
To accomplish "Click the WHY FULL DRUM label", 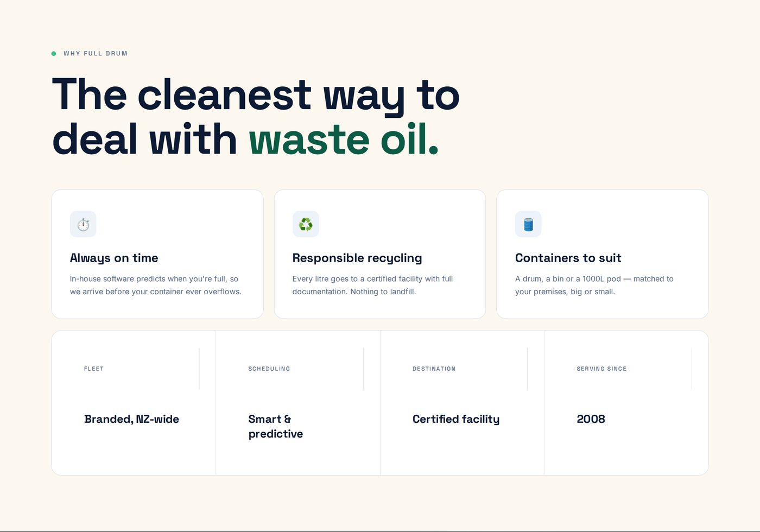I will (96, 54).
